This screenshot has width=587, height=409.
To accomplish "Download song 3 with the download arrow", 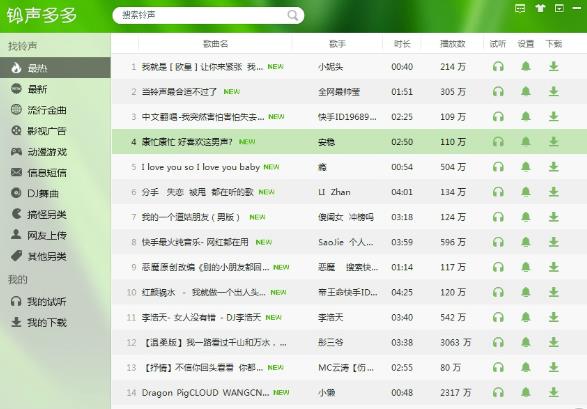I will (x=553, y=117).
